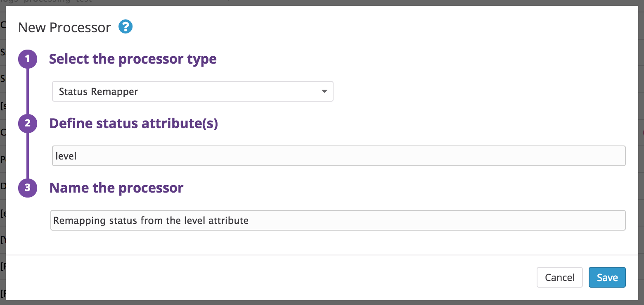The height and width of the screenshot is (305, 644).
Task: Expand the processor type dropdown arrow
Action: [324, 91]
